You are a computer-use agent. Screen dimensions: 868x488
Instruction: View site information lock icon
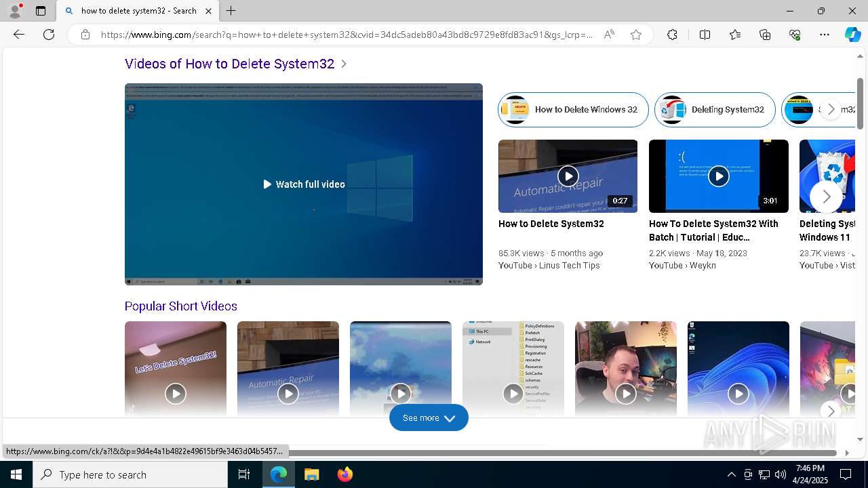click(x=85, y=35)
